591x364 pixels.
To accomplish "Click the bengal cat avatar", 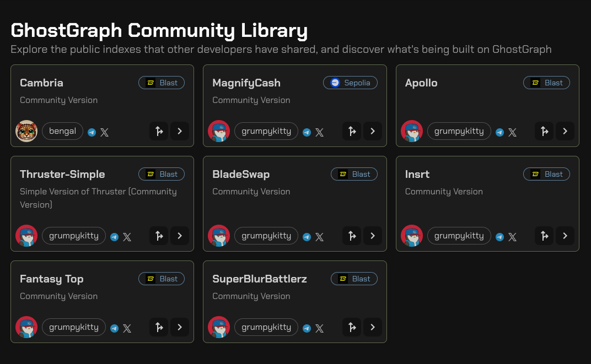I will [26, 131].
